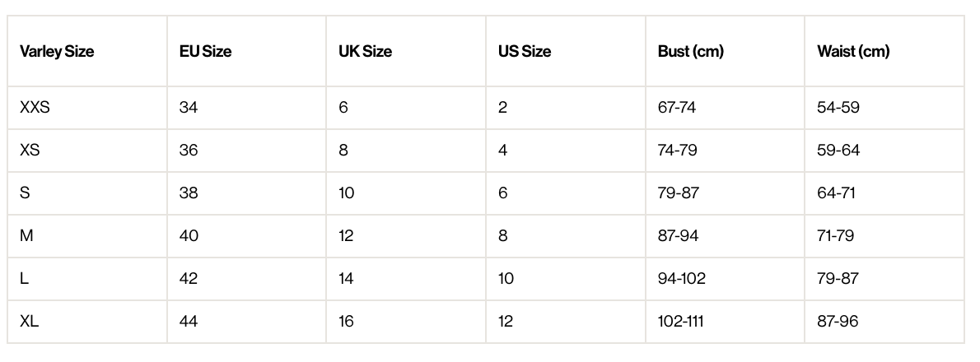980x362 pixels.
Task: Click the EU Size column header
Action: [x=205, y=51]
